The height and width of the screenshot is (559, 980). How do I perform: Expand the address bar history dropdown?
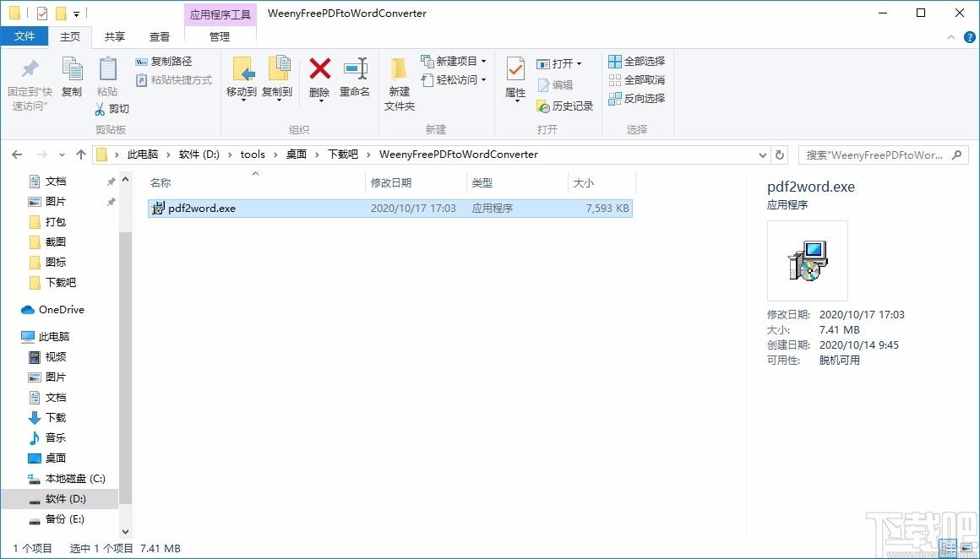pos(763,155)
